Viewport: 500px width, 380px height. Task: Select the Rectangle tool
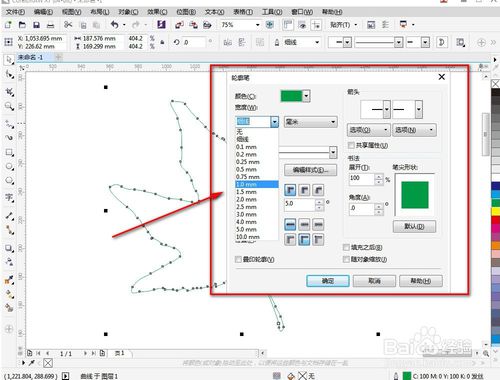pos(9,152)
